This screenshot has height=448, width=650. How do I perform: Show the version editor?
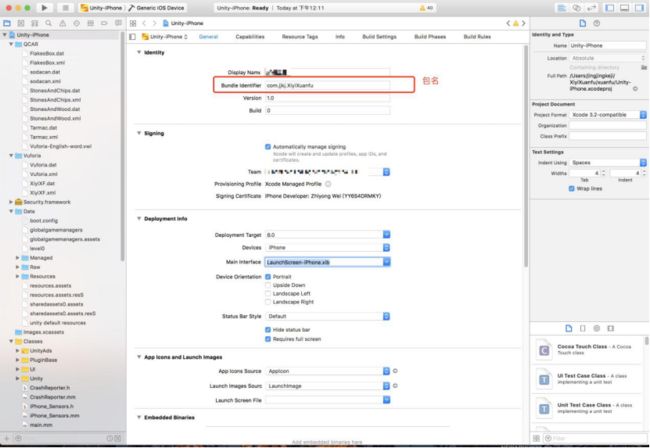591,8
